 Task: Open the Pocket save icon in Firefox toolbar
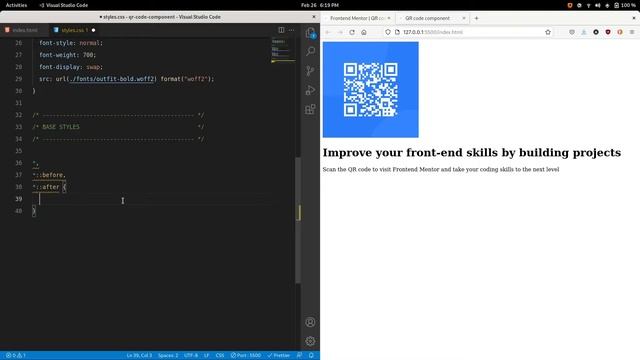coord(572,32)
